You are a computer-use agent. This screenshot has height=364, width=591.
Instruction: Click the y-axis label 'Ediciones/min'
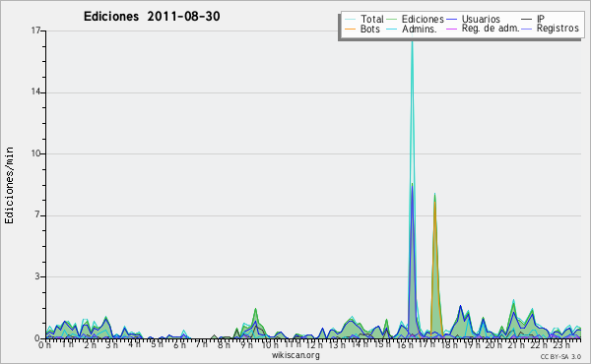9,185
